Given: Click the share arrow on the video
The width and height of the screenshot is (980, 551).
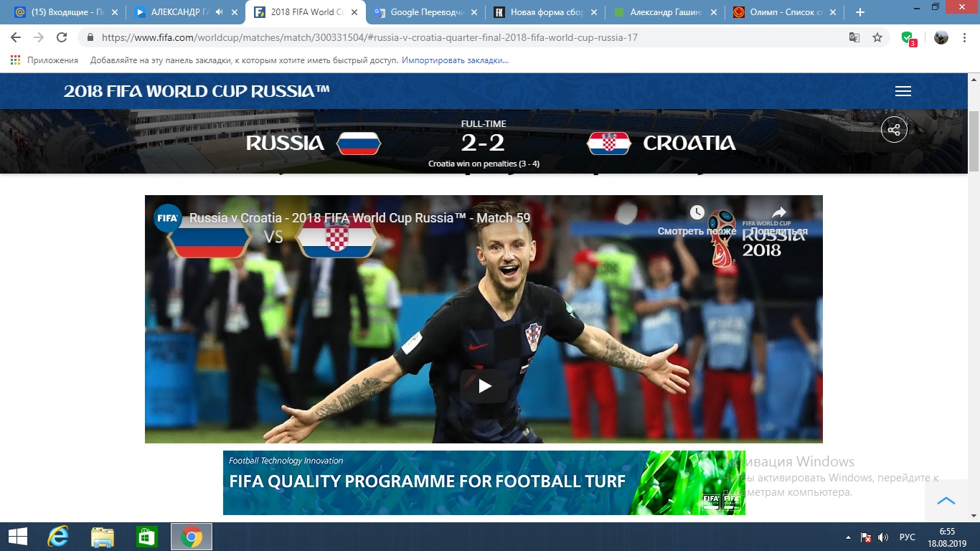Looking at the screenshot, I should pyautogui.click(x=779, y=212).
